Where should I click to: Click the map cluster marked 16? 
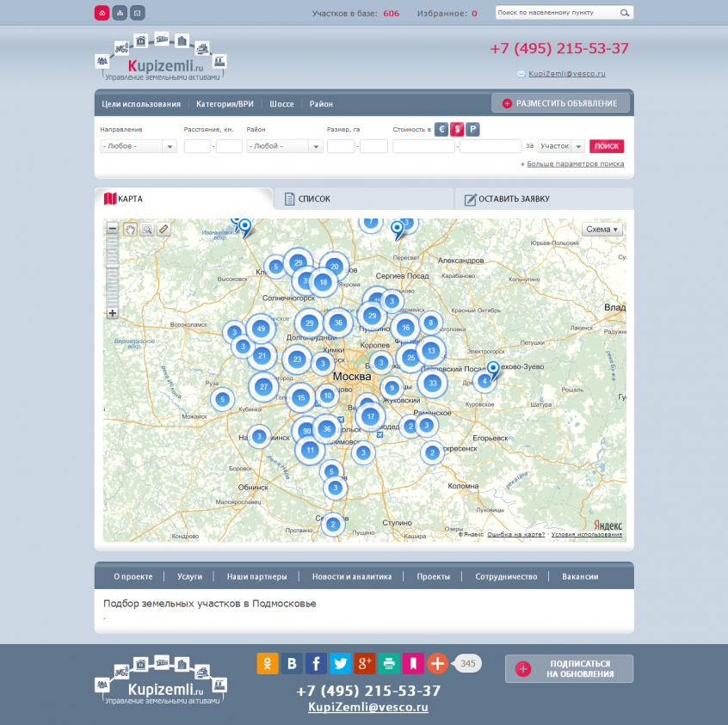point(406,328)
